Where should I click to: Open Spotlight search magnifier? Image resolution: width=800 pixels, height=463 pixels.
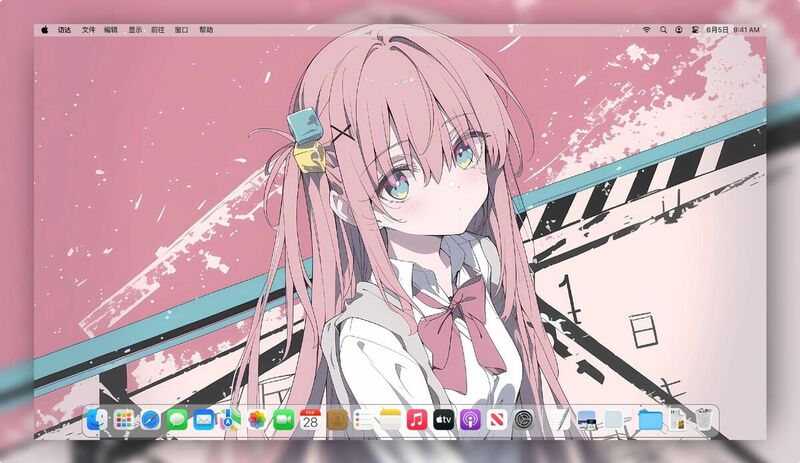[663, 30]
